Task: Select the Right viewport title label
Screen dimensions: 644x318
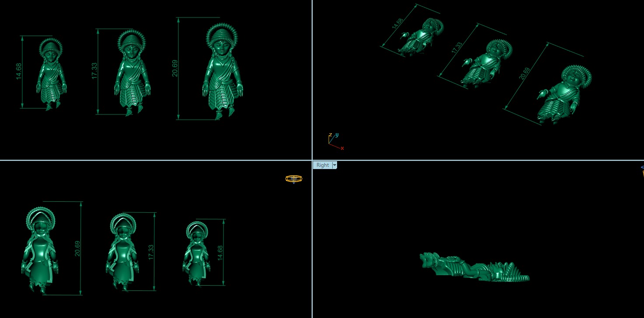Action: [x=322, y=165]
